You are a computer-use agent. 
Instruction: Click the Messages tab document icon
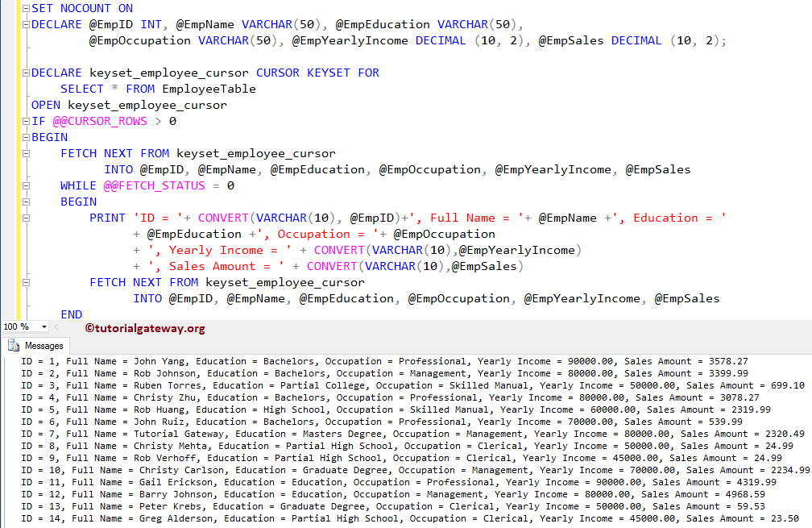coord(14,345)
